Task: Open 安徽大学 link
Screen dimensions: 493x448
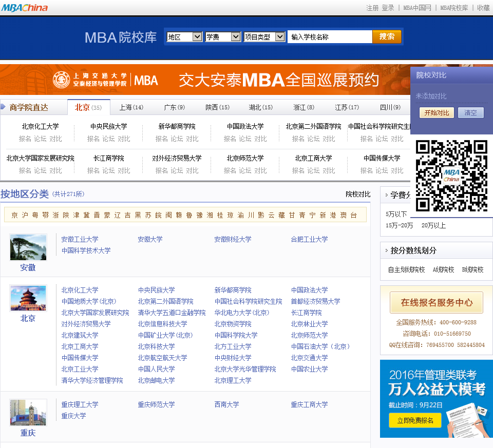Action: [x=150, y=239]
